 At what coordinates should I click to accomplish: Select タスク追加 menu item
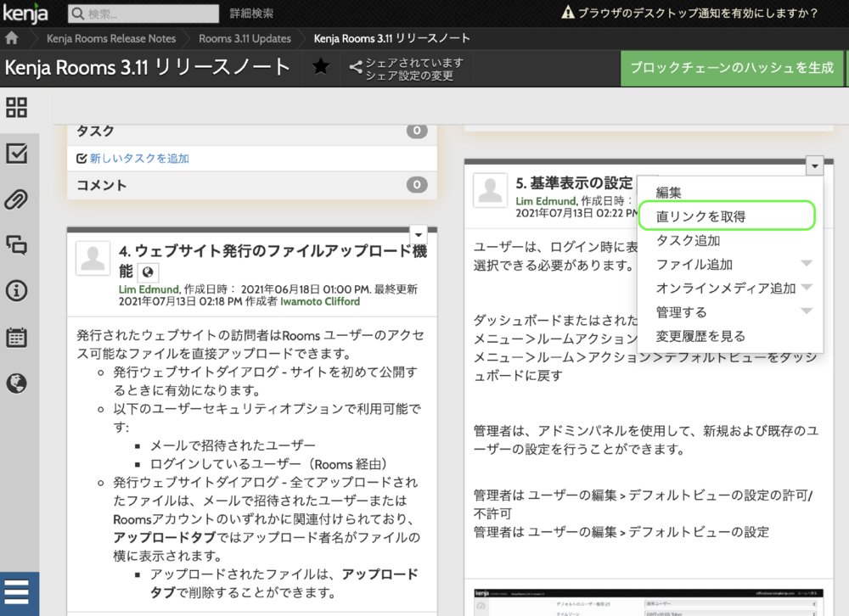688,240
